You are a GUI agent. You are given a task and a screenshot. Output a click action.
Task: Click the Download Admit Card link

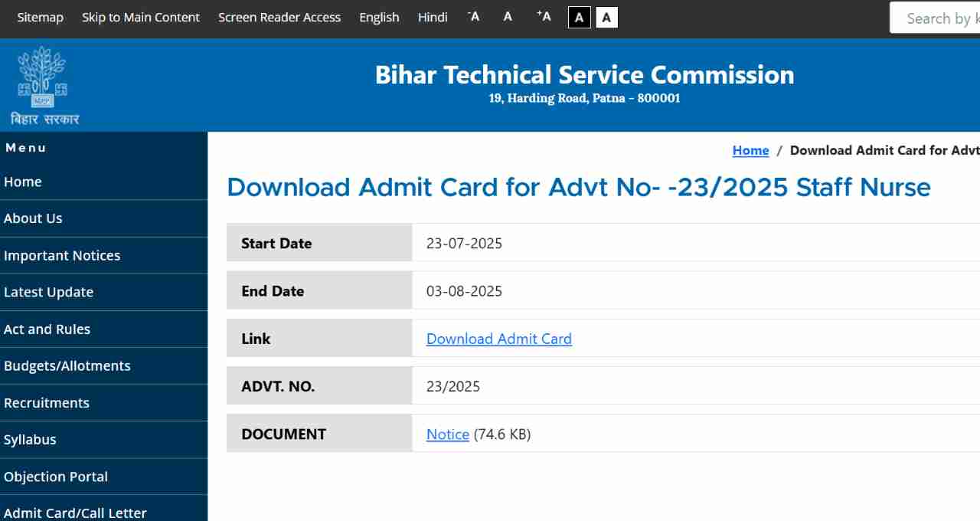(499, 339)
